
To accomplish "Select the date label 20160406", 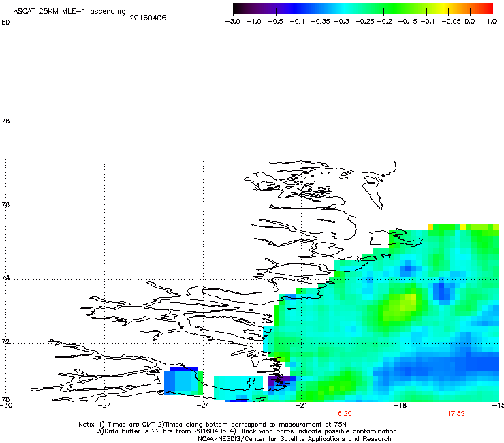I will [x=148, y=18].
